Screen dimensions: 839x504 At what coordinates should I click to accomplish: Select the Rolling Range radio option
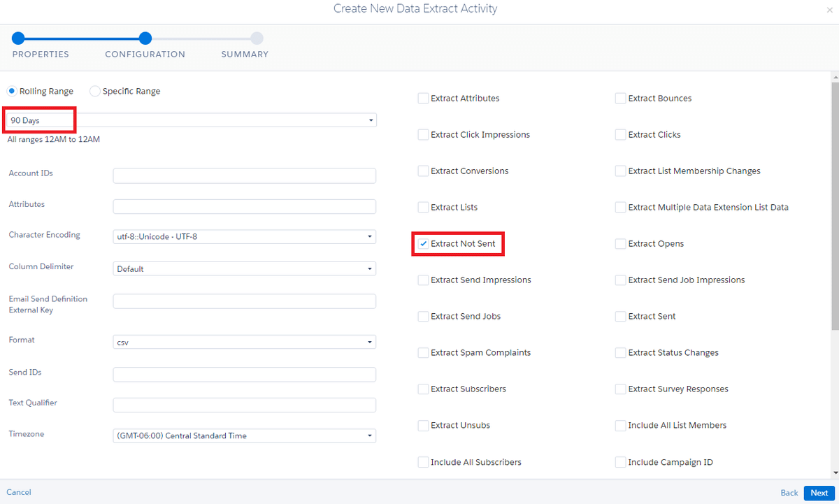point(12,92)
